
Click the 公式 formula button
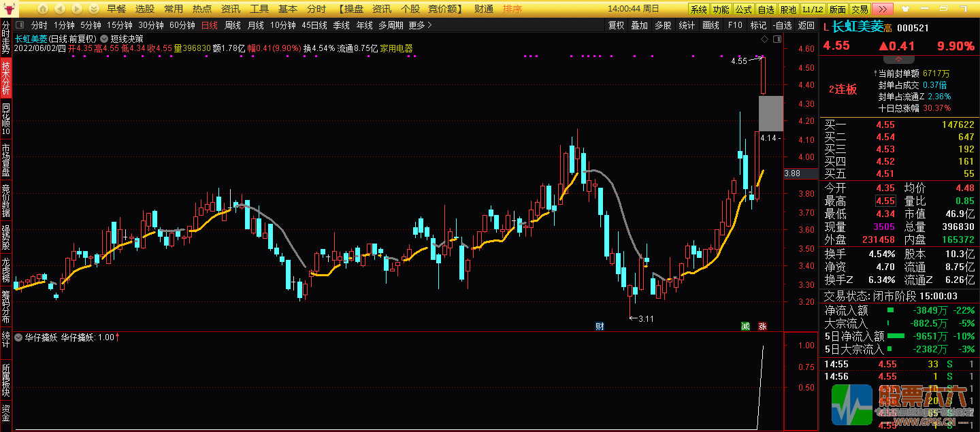pos(744,10)
